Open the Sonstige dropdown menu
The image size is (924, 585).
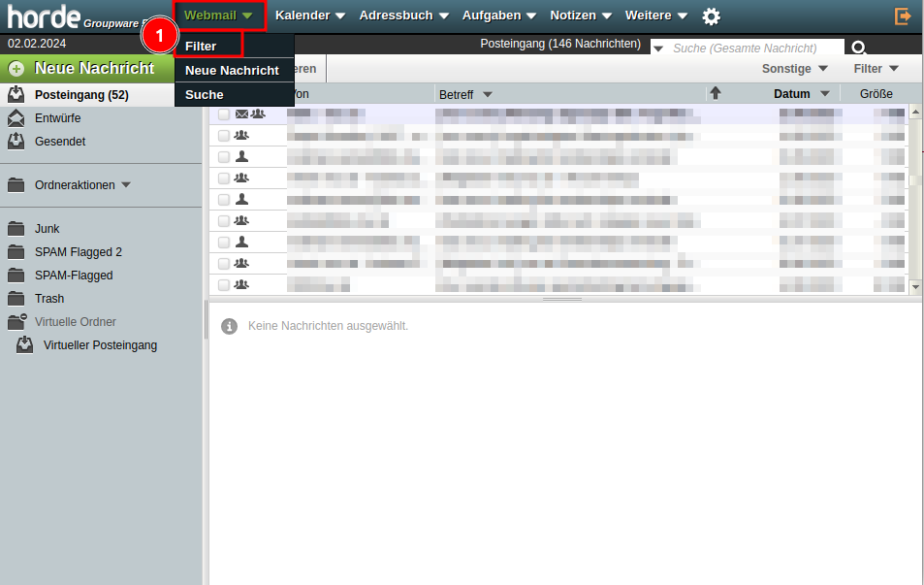[794, 69]
